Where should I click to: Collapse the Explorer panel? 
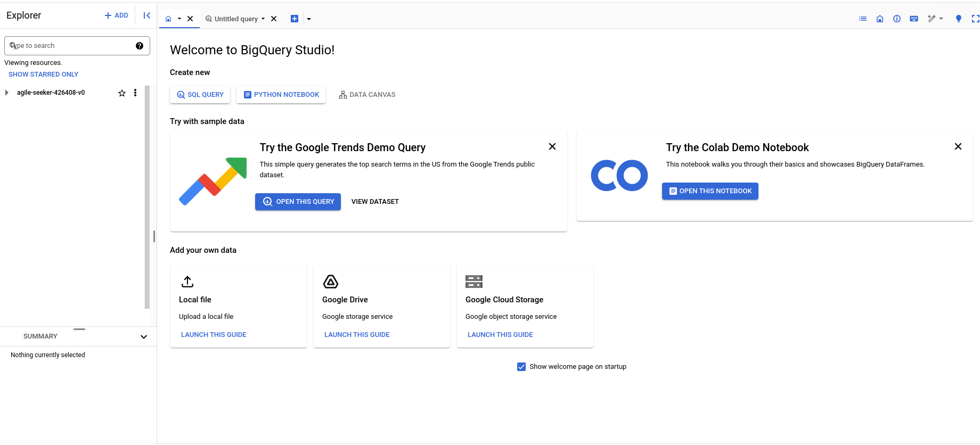tap(146, 15)
